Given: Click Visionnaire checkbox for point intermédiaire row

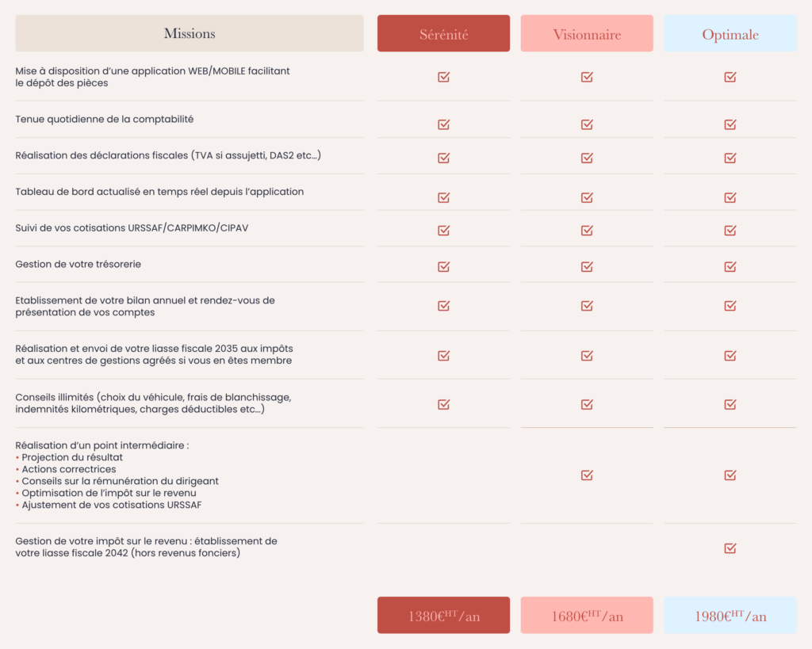Looking at the screenshot, I should (587, 475).
